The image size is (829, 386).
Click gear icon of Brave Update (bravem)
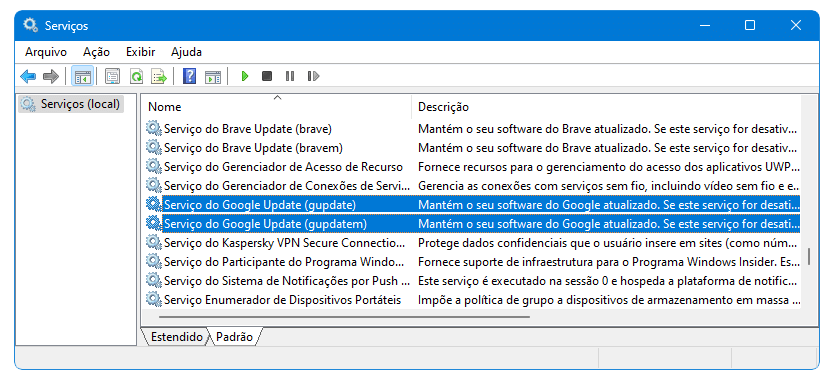tap(153, 147)
